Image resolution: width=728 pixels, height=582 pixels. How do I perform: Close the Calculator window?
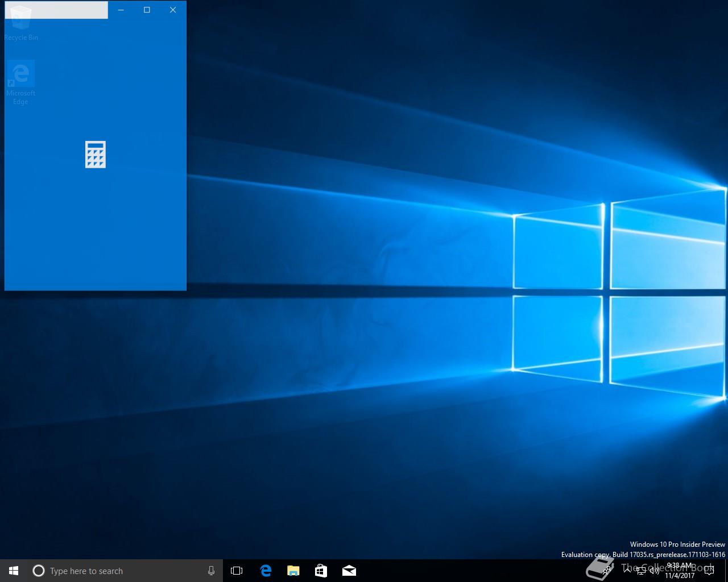[x=173, y=10]
